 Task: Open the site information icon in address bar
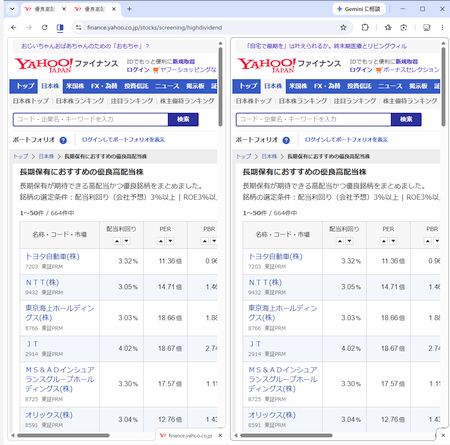pyautogui.click(x=78, y=27)
